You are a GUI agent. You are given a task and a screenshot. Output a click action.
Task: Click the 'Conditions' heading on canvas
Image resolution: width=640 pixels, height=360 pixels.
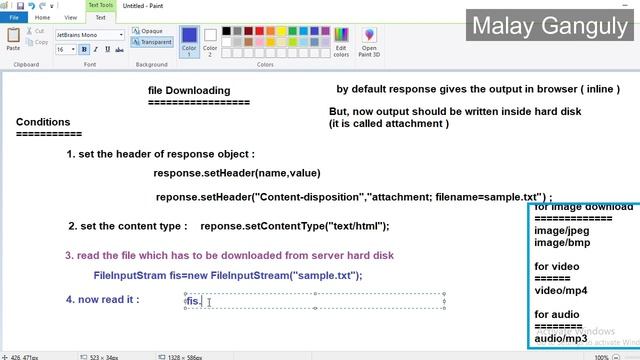point(43,122)
